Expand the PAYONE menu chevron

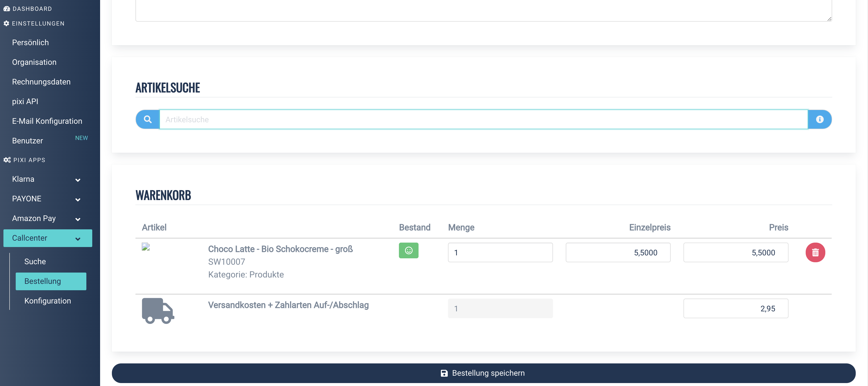pyautogui.click(x=78, y=200)
